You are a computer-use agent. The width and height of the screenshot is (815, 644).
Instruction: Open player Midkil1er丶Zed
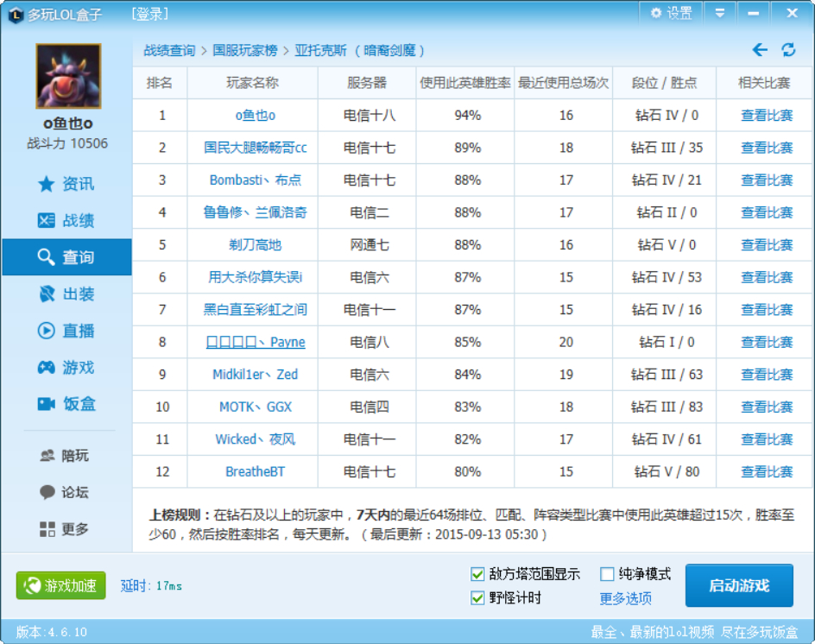point(256,375)
